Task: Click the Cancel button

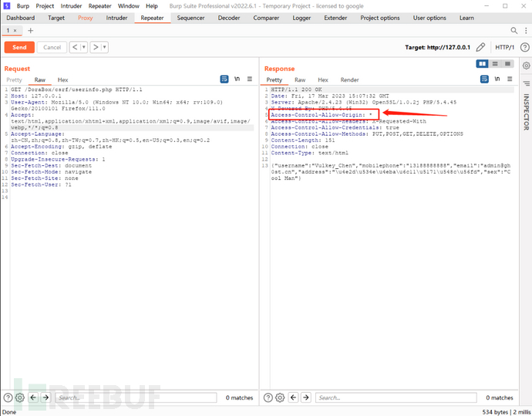Action: [x=52, y=47]
